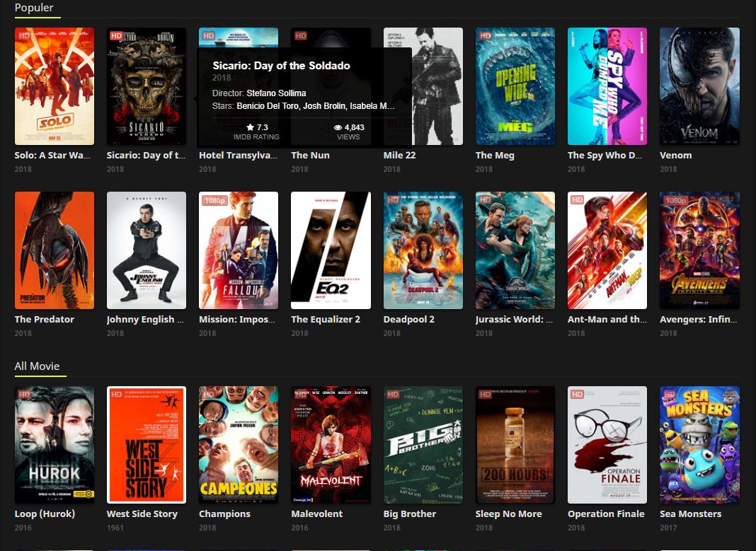The height and width of the screenshot is (551, 756).
Task: Click 'The Meg' title link
Action: click(x=495, y=155)
